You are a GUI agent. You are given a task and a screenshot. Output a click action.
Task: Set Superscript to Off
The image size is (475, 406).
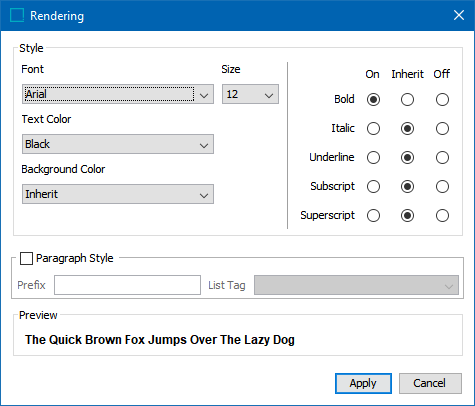(x=442, y=215)
